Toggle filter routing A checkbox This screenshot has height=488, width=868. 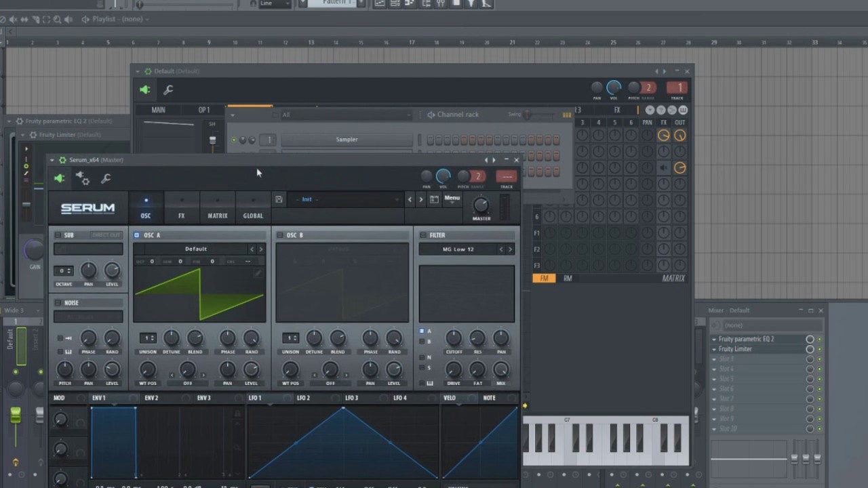coord(422,331)
